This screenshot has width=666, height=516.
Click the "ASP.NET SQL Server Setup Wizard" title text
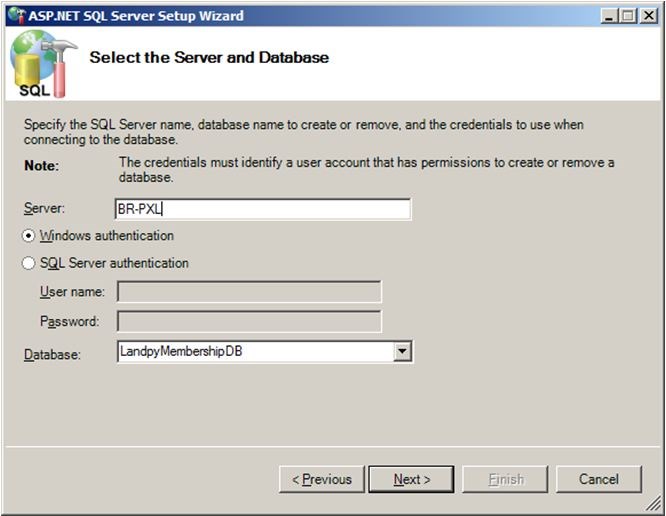136,16
